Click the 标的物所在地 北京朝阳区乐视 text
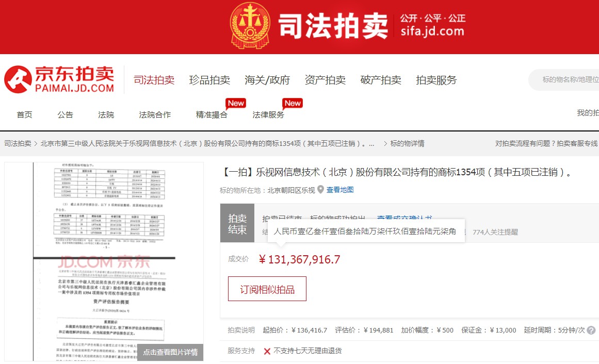This screenshot has height=364, width=599. (267, 190)
